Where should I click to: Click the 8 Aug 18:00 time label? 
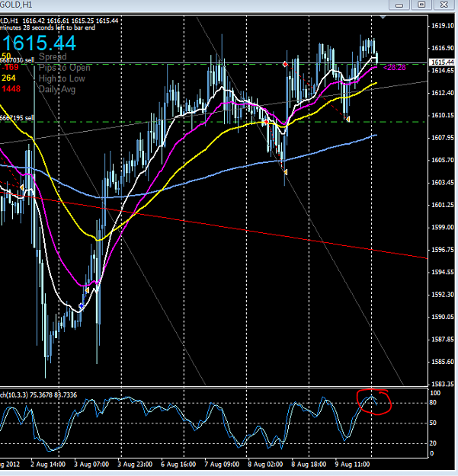click(x=309, y=465)
